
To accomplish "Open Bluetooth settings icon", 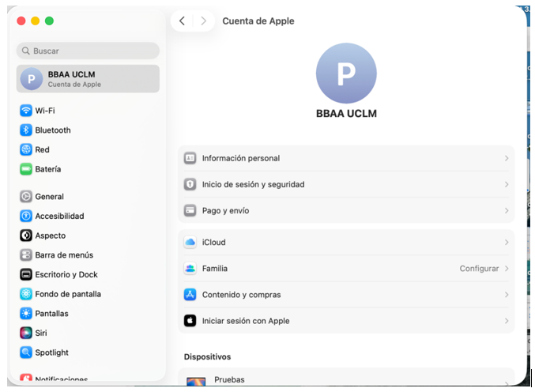I will pyautogui.click(x=26, y=130).
